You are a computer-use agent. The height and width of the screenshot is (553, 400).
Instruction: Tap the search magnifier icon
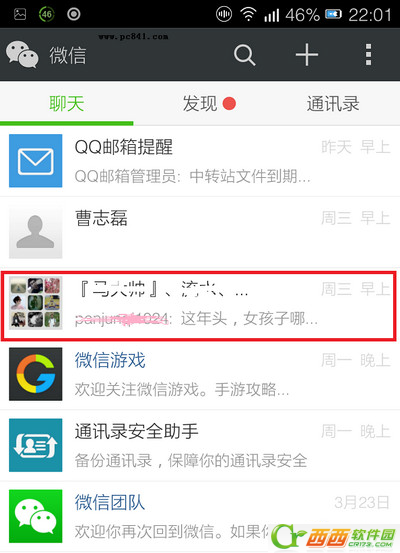click(x=244, y=55)
